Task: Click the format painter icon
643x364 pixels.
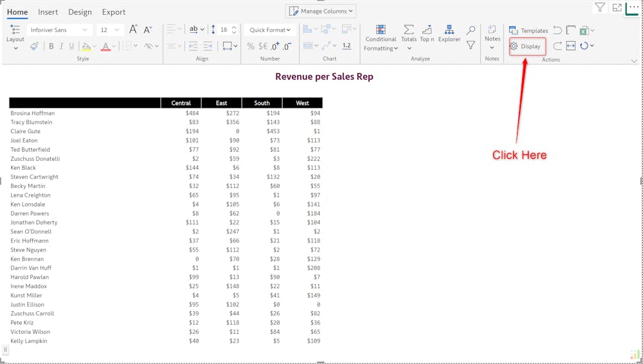Action: [34, 46]
